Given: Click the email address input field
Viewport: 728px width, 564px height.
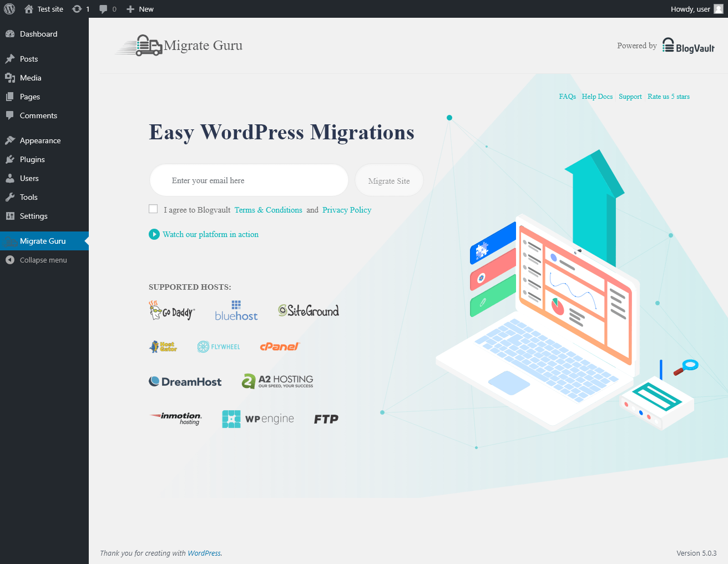Looking at the screenshot, I should (249, 180).
